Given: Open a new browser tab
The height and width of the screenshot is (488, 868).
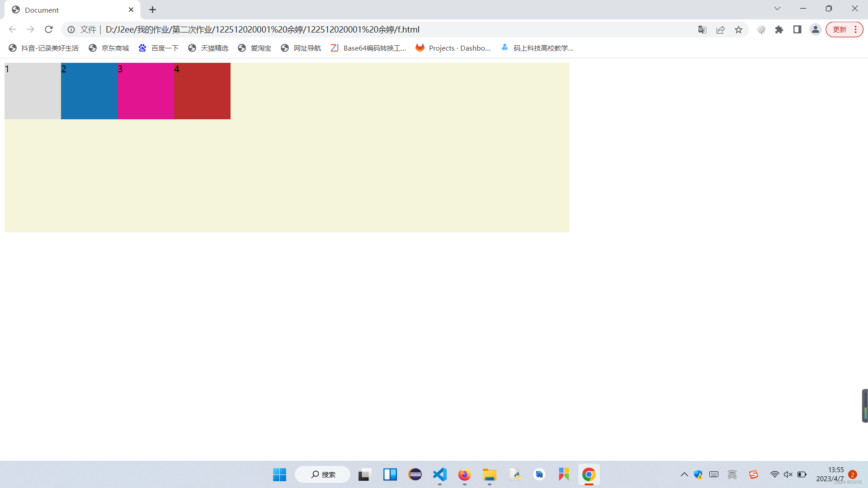Looking at the screenshot, I should 152,9.
